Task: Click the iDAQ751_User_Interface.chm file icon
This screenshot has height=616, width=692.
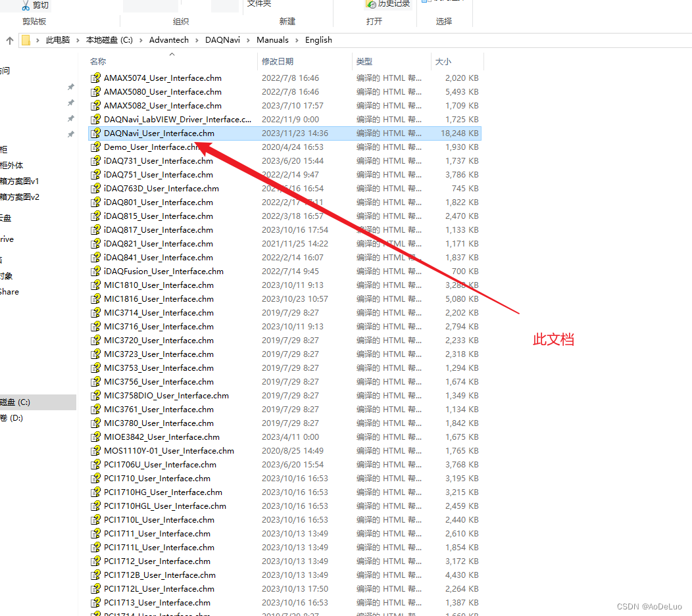Action: coord(96,175)
